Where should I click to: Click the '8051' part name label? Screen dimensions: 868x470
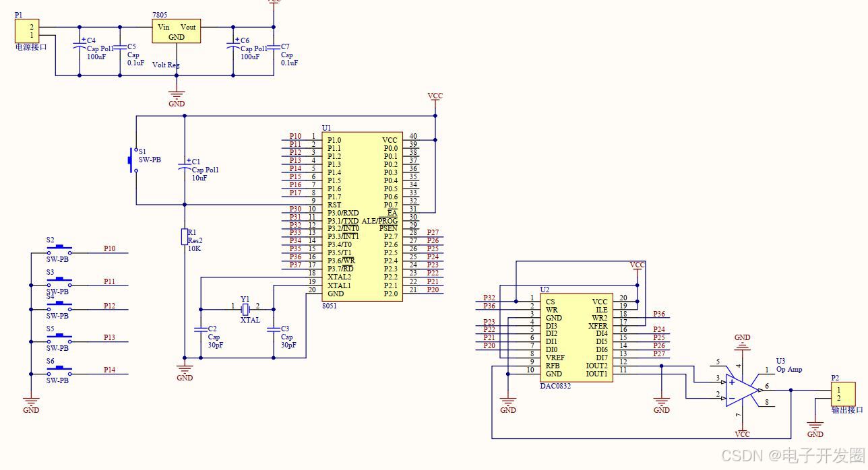(x=330, y=305)
